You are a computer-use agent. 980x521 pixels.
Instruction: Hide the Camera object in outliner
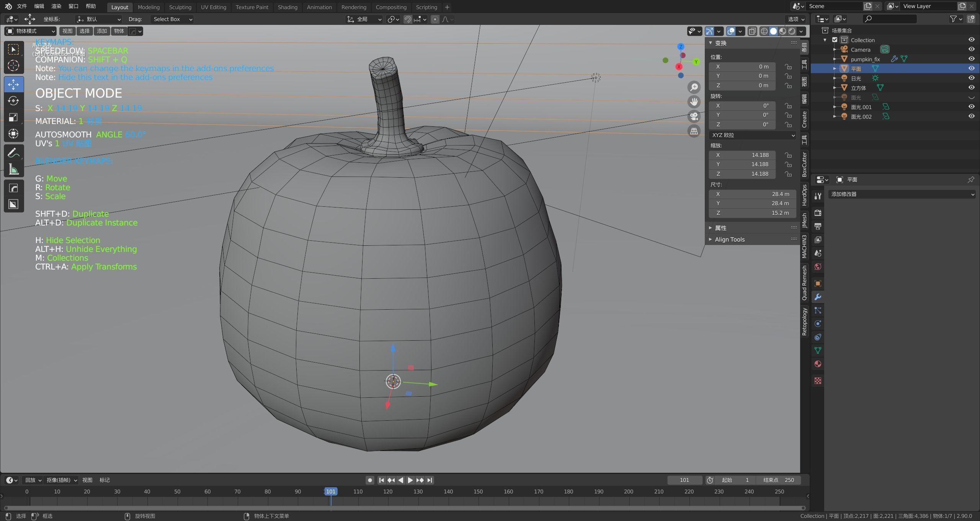tap(971, 49)
